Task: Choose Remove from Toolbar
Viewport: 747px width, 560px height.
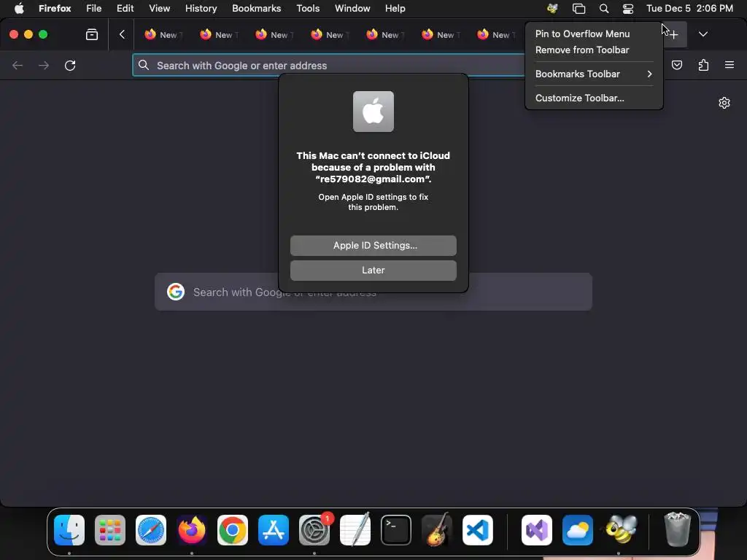Action: pos(581,50)
